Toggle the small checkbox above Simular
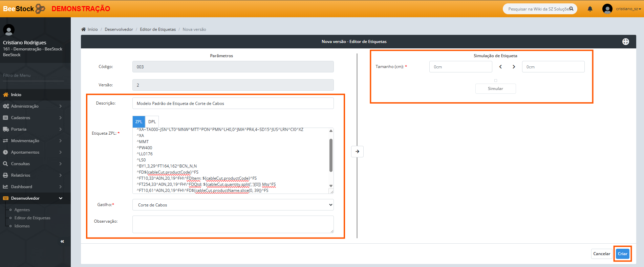The image size is (644, 267). click(496, 81)
